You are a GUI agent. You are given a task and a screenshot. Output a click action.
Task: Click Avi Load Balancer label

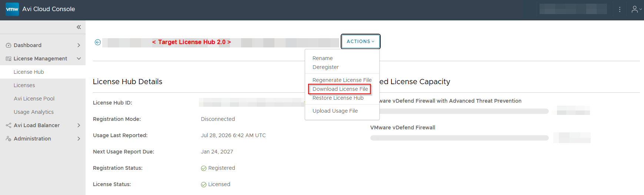[x=37, y=125]
